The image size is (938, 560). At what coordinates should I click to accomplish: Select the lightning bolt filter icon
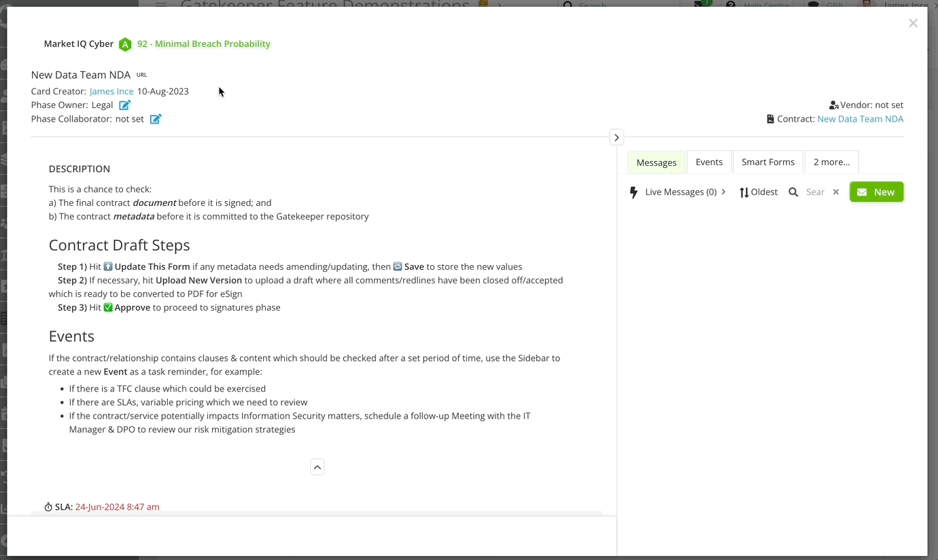point(633,192)
